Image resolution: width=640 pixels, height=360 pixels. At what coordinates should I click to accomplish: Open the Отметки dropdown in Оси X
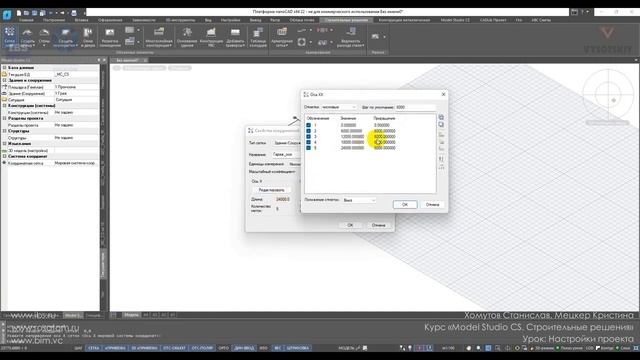[339, 107]
